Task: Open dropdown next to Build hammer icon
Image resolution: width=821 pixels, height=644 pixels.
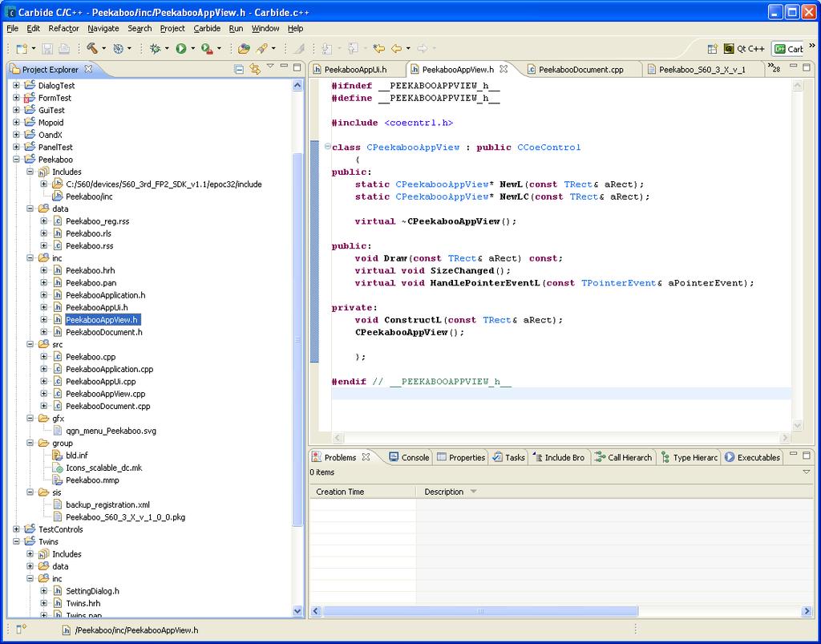Action: pos(103,49)
